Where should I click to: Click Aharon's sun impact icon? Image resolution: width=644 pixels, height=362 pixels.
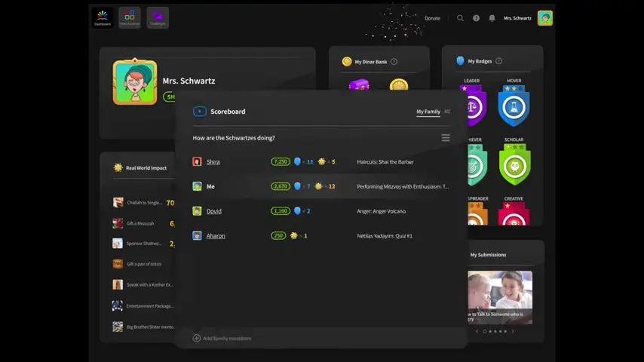pyautogui.click(x=293, y=235)
